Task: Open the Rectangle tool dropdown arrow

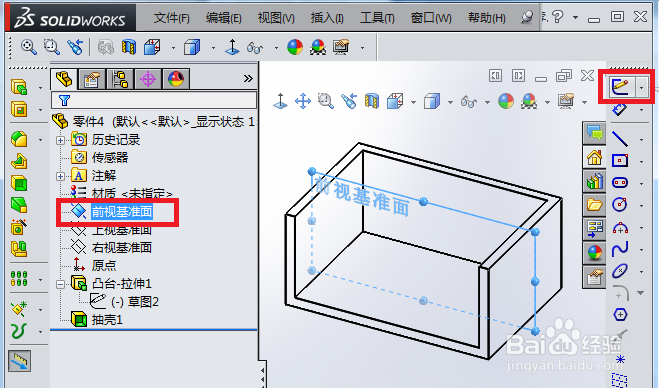Action: 642,161
